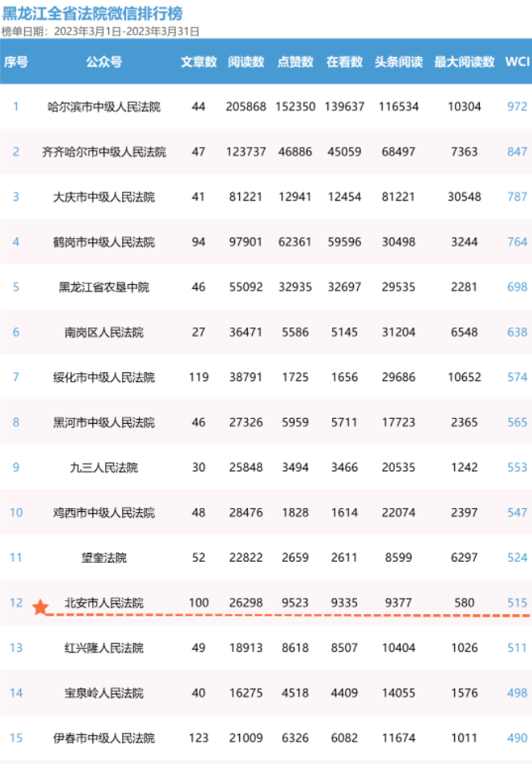The image size is (532, 764).
Task: Select 黑龙江省农垦中院 account name
Action: point(104,287)
